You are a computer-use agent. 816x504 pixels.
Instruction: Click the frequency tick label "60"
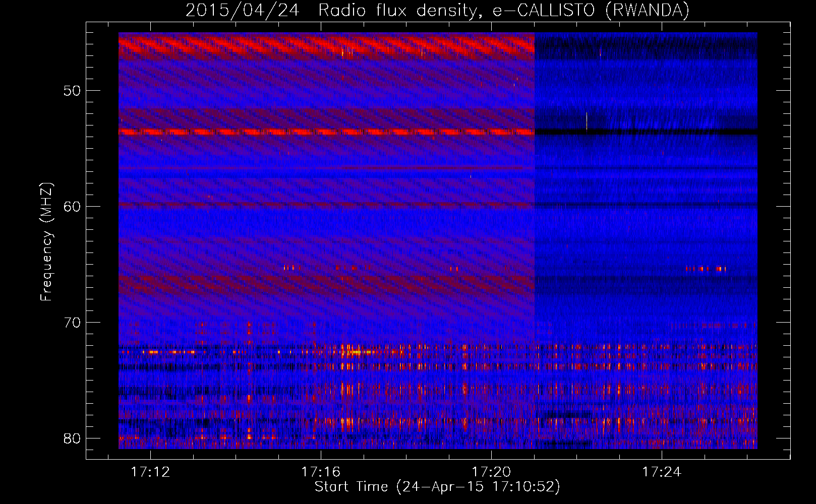point(72,207)
